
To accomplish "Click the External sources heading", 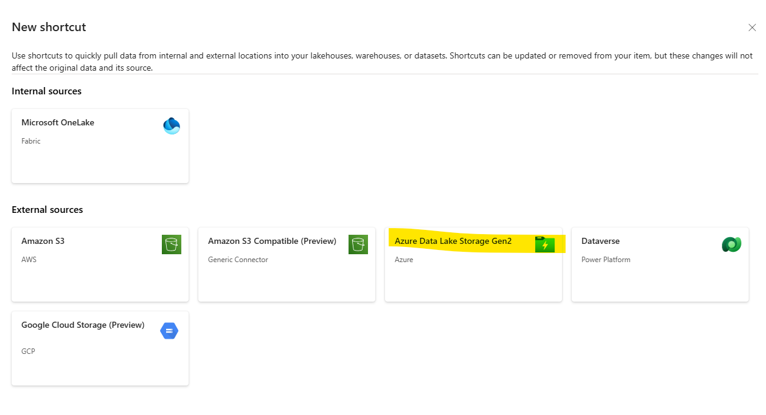I will (47, 210).
